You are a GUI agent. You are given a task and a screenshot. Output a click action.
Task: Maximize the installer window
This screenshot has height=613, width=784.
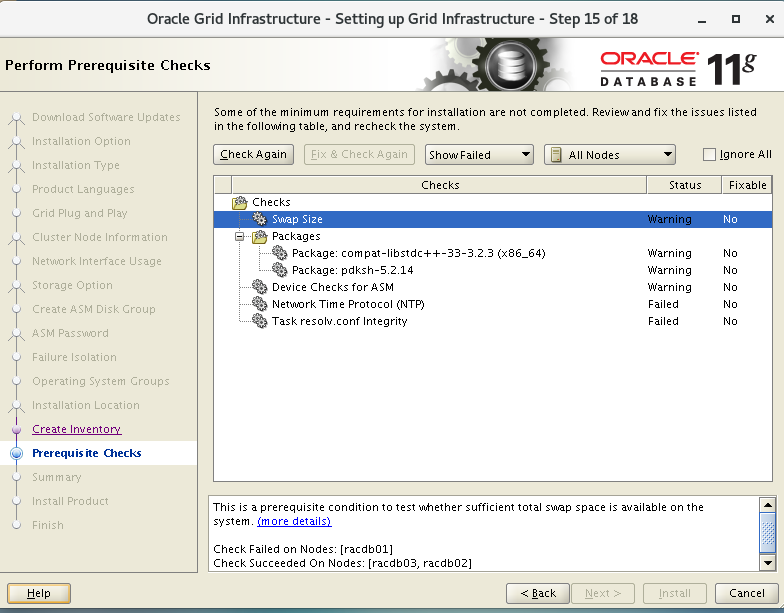(736, 19)
